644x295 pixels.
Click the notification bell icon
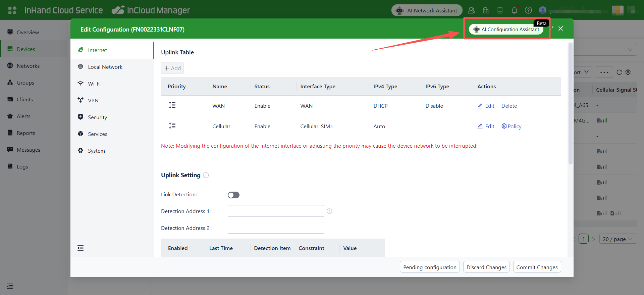coord(514,10)
